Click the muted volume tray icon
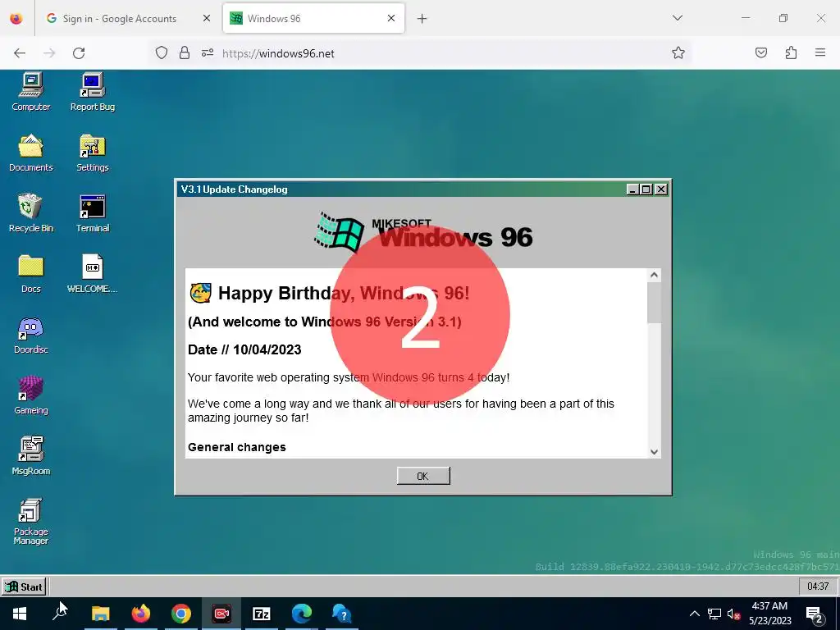This screenshot has height=630, width=840. click(734, 614)
